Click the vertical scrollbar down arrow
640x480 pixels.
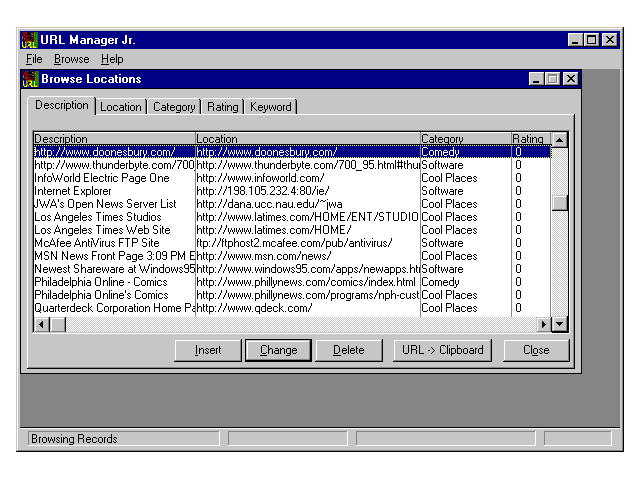[560, 324]
